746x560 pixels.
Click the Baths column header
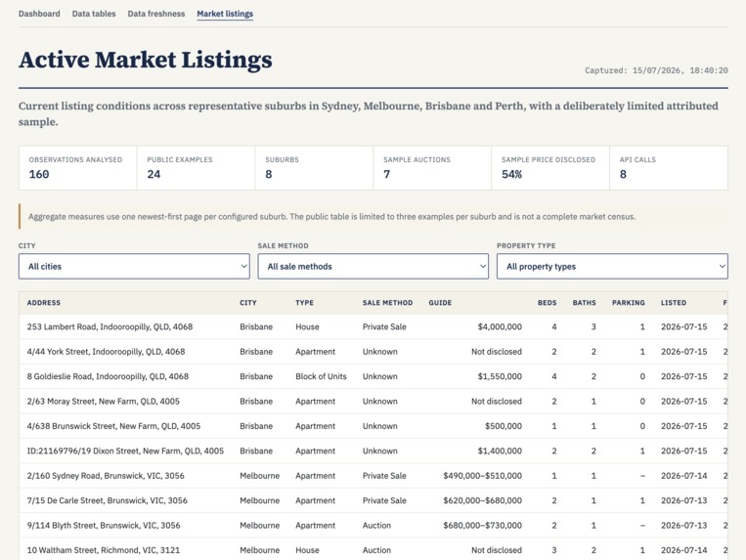click(585, 303)
